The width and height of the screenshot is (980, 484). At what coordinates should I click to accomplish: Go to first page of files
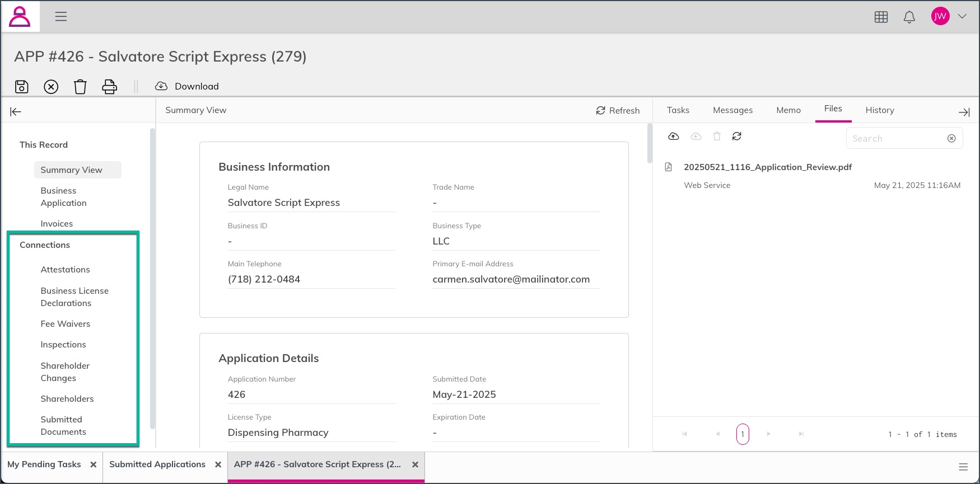[684, 434]
